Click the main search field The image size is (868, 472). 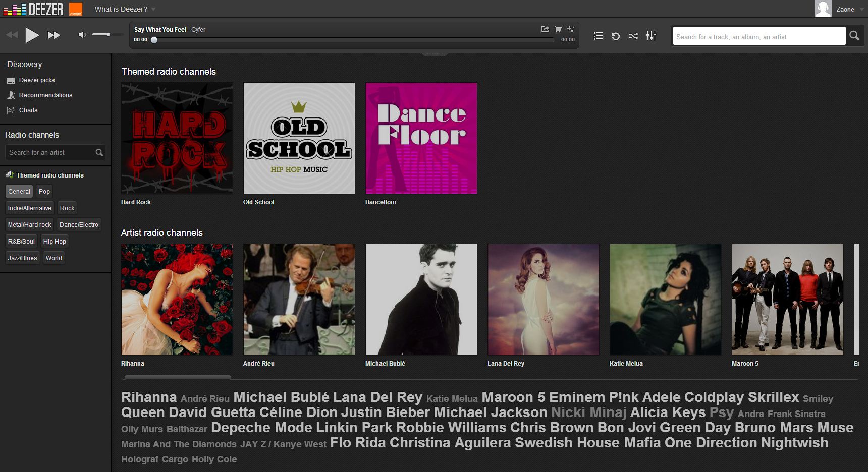pos(759,36)
